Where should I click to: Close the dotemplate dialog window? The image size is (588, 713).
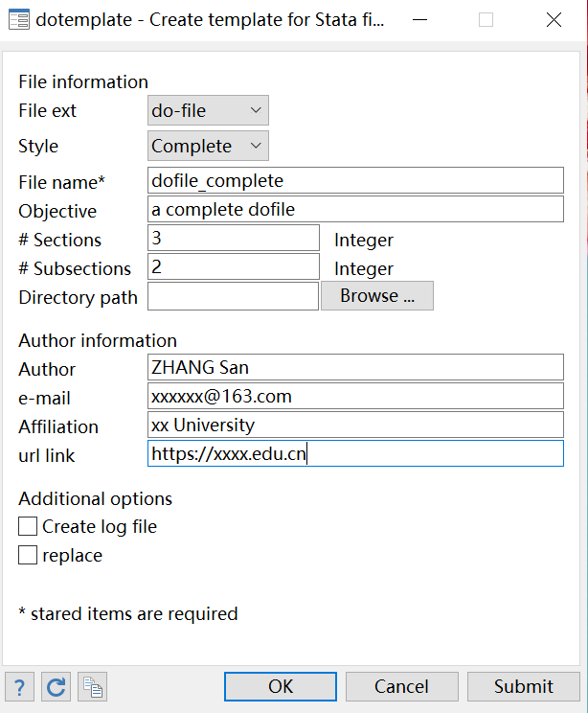pos(553,19)
